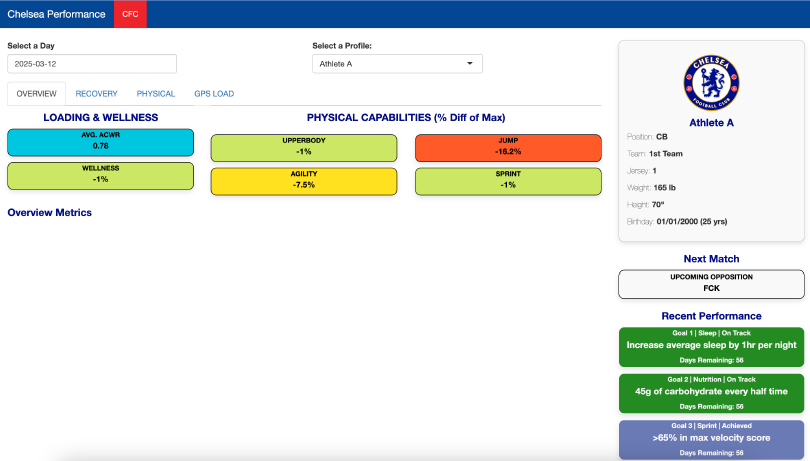Click the AVG. ACWR 0.78 card
Screen dimensions: 810x461
[x=101, y=143]
